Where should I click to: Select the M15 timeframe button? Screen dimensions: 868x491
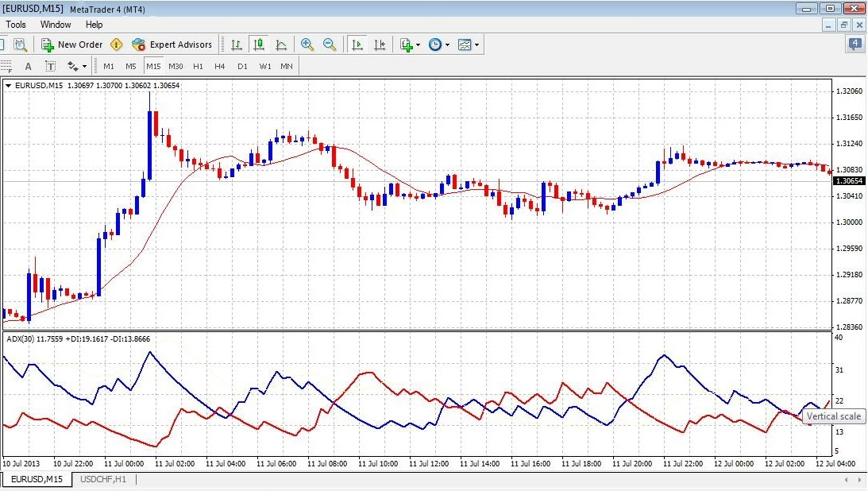[x=153, y=67]
